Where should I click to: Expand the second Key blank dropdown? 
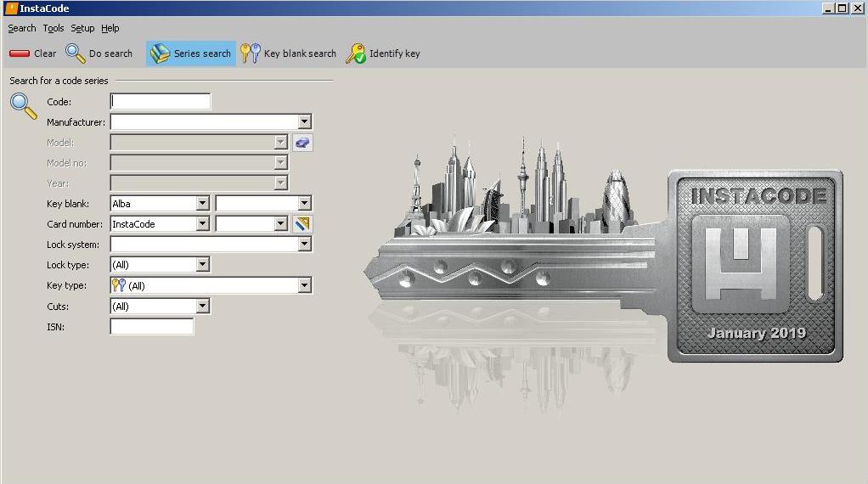click(x=304, y=204)
